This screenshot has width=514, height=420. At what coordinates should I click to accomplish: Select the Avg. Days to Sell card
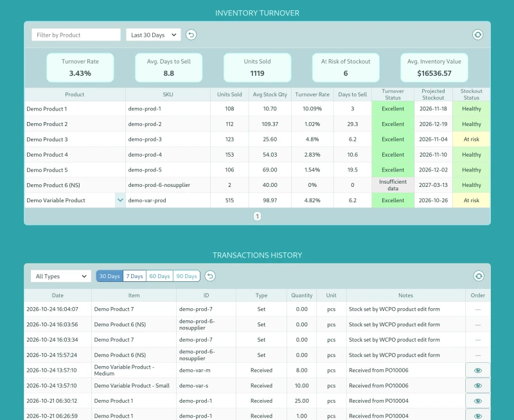coord(169,67)
